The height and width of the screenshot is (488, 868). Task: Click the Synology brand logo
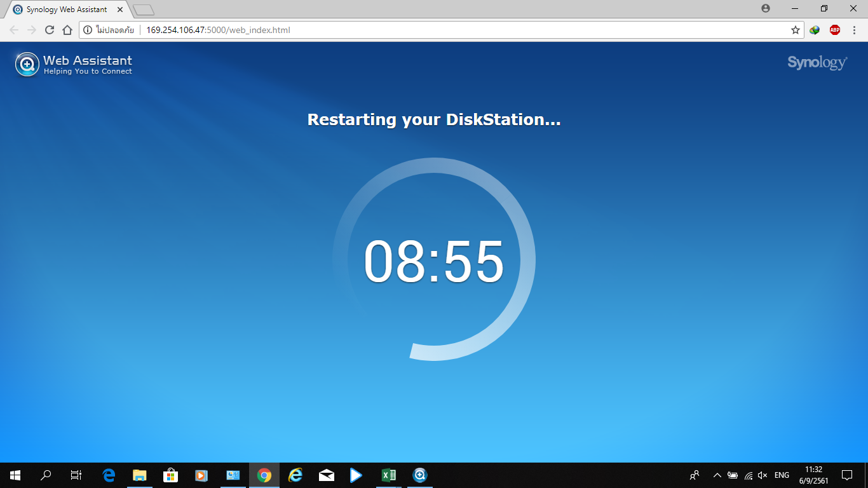[817, 62]
